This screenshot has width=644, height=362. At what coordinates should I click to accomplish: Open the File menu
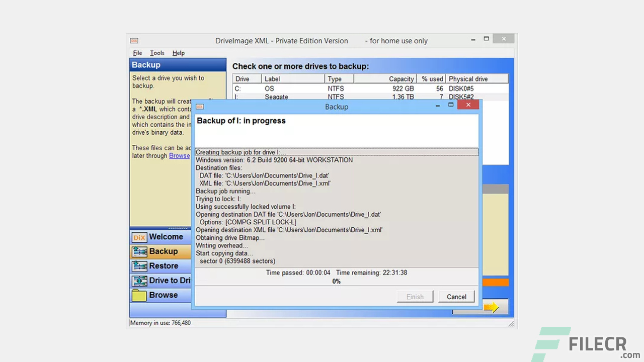(x=137, y=53)
